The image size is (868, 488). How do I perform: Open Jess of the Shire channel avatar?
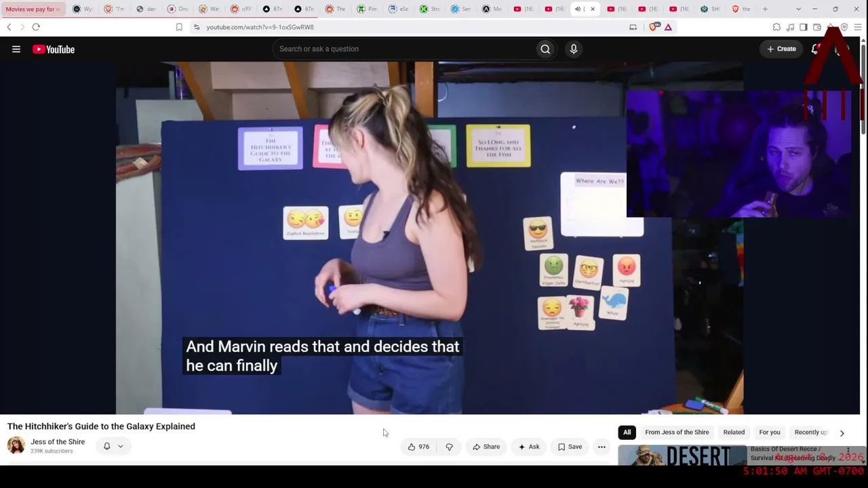point(16,445)
